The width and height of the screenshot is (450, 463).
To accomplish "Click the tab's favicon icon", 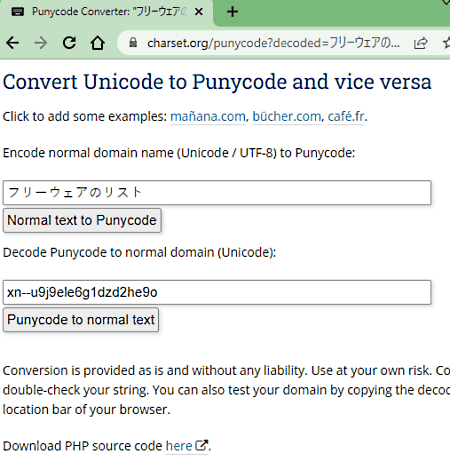I will point(18,12).
